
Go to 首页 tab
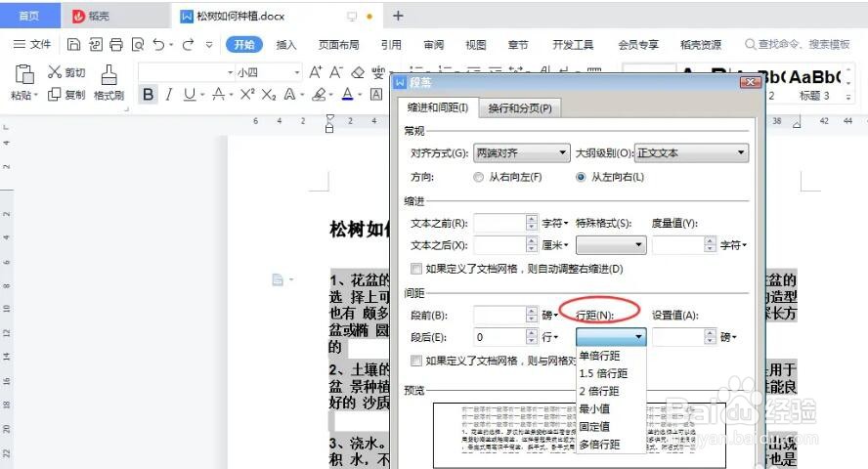29,16
